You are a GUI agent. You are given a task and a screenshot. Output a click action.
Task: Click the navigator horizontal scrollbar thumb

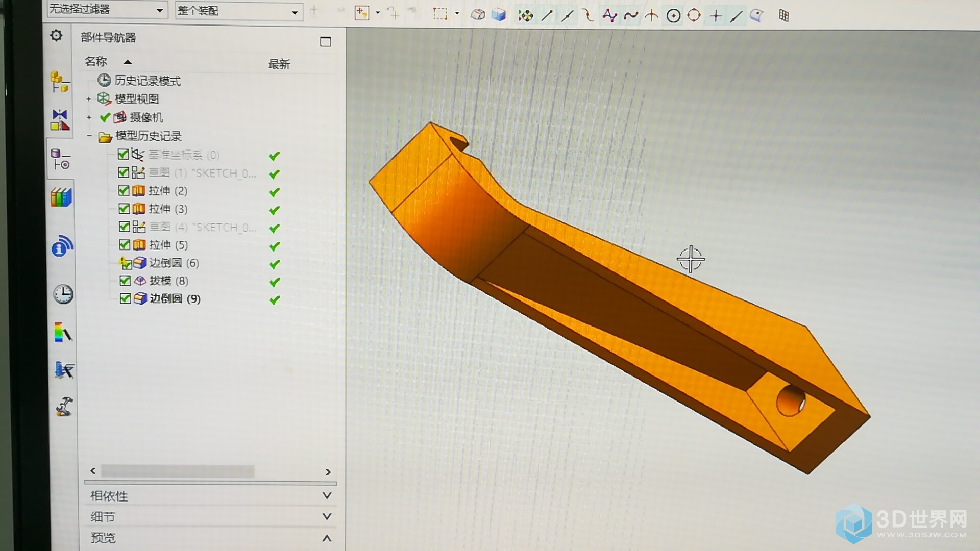pos(178,471)
